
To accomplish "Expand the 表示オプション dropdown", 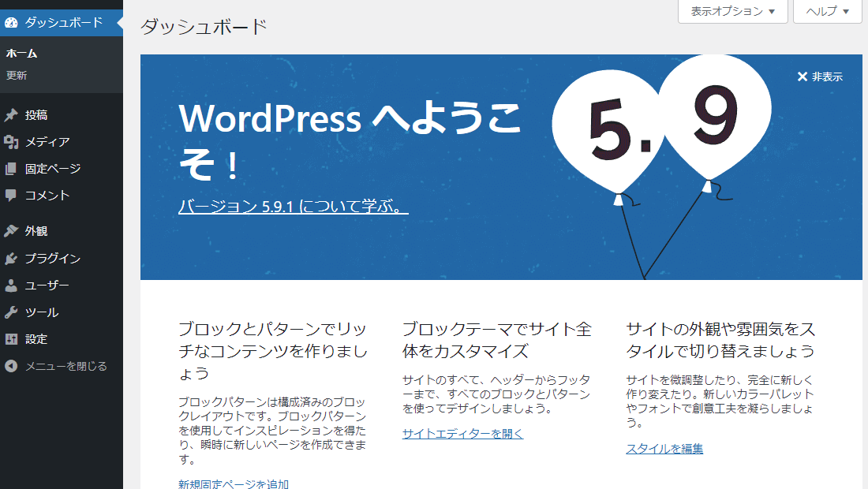I will 732,11.
